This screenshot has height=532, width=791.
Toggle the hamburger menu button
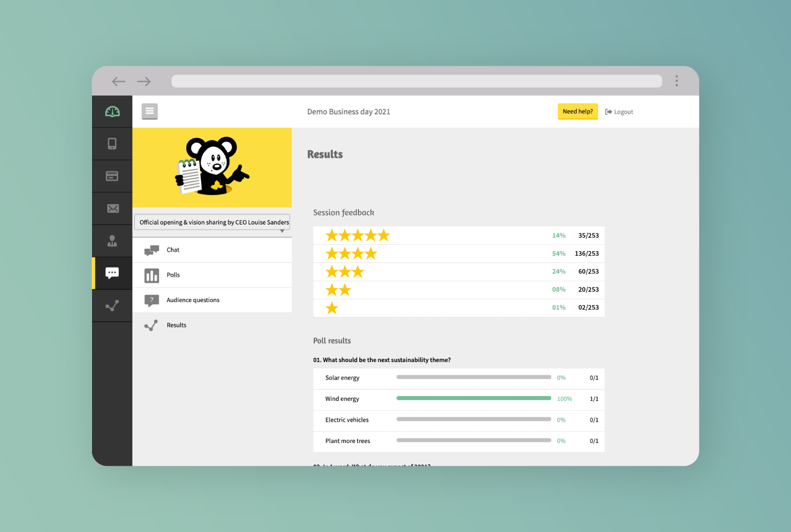click(150, 111)
